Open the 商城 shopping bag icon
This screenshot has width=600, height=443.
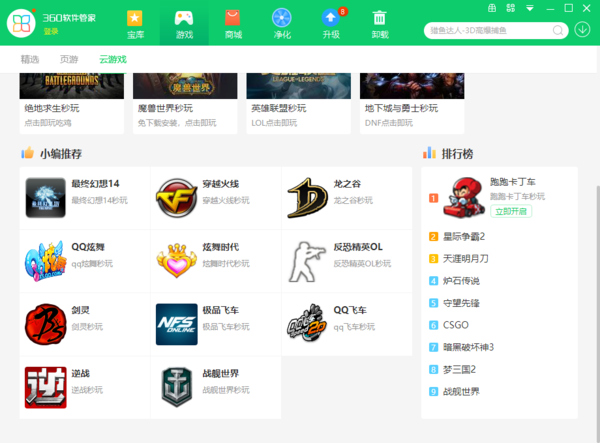point(233,18)
